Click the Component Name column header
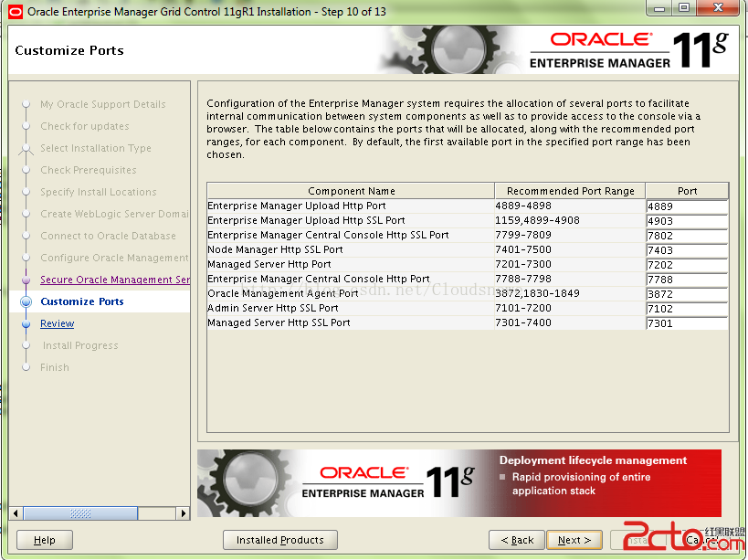748x560 pixels. coord(351,191)
